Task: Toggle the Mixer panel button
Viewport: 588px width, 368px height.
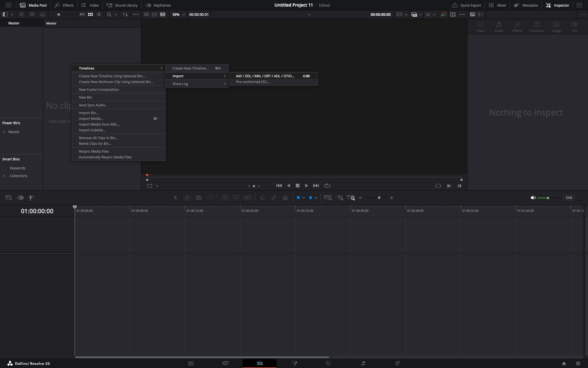Action: pyautogui.click(x=498, y=5)
